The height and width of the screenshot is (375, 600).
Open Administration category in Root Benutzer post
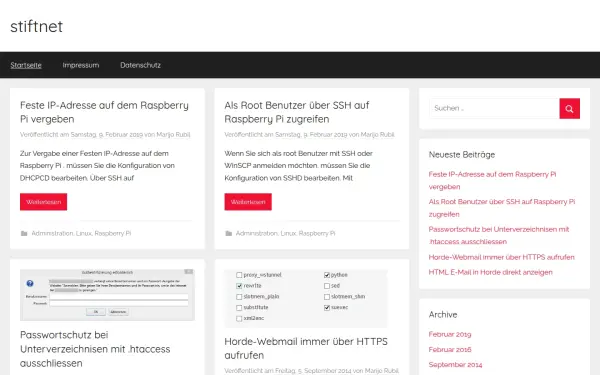[256, 233]
